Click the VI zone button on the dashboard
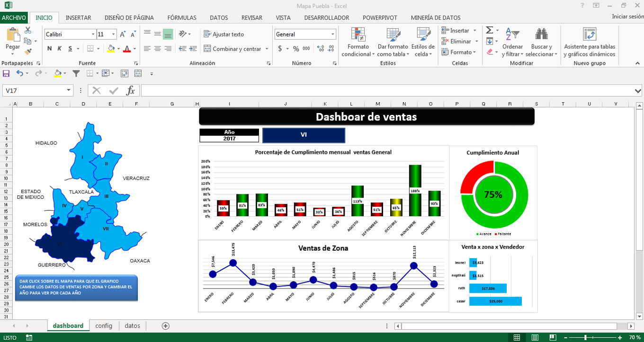644x342 pixels. pyautogui.click(x=304, y=135)
